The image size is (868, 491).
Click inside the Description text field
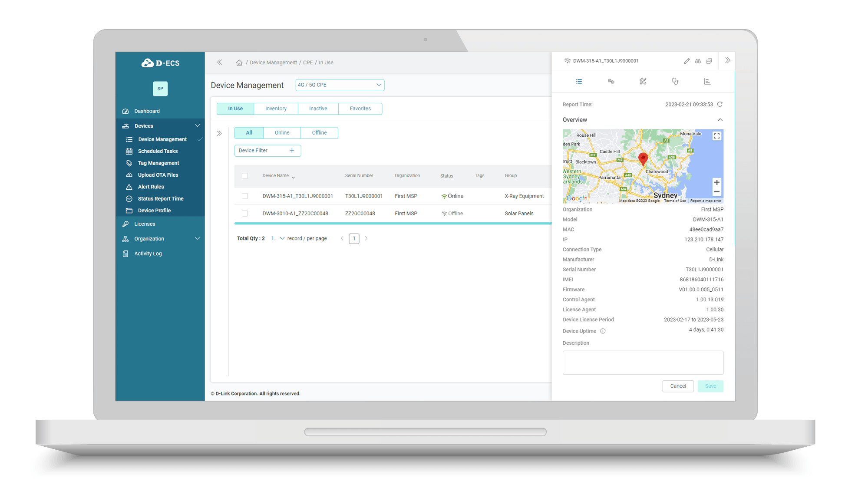643,362
